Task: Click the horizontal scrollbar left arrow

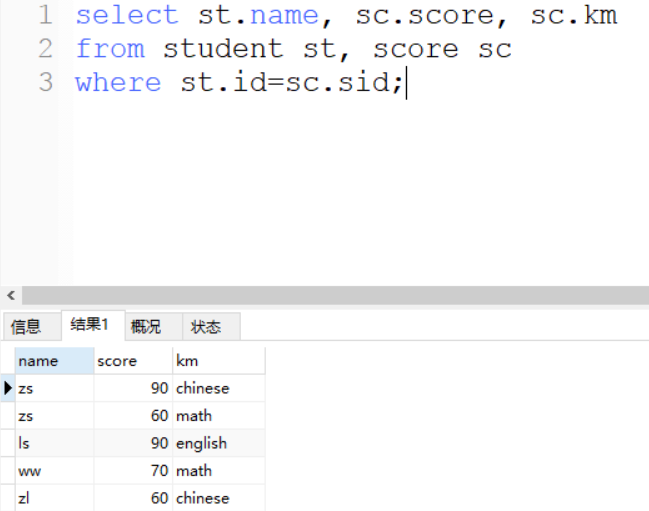Action: tap(11, 295)
